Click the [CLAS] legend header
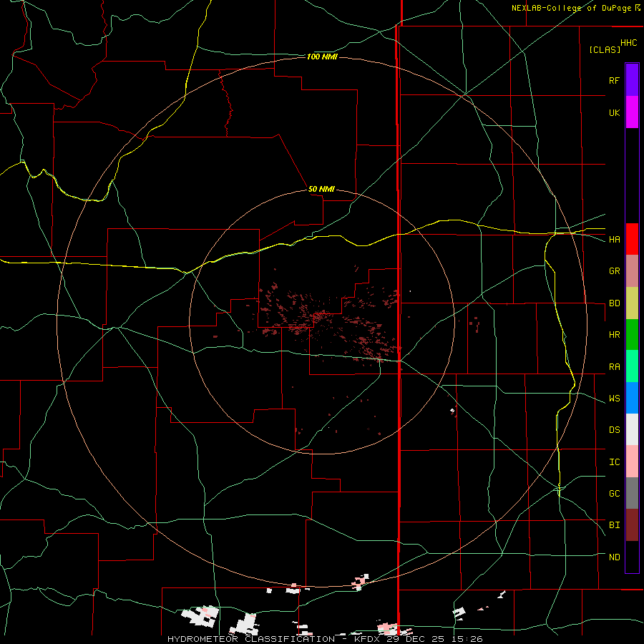The height and width of the screenshot is (644, 644). point(605,49)
